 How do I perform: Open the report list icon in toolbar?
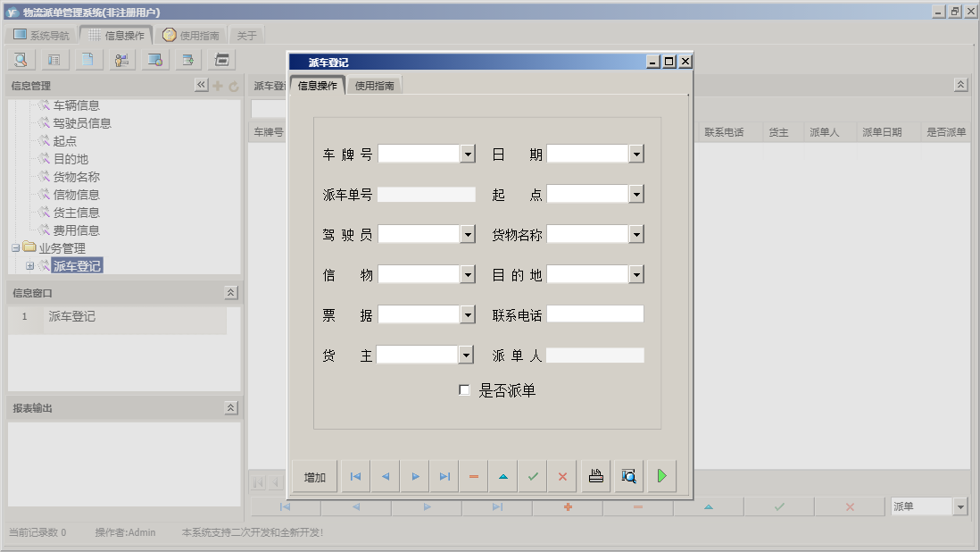pyautogui.click(x=54, y=59)
